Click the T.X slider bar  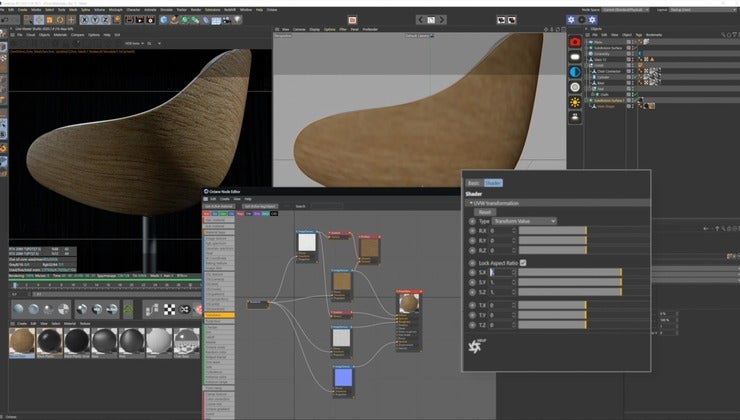click(x=553, y=305)
